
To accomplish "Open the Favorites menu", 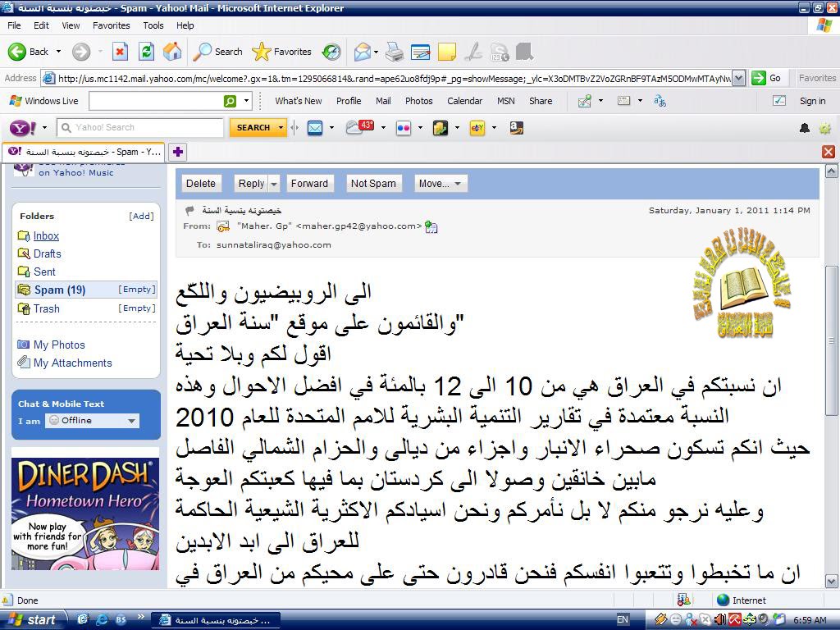I will pyautogui.click(x=111, y=25).
